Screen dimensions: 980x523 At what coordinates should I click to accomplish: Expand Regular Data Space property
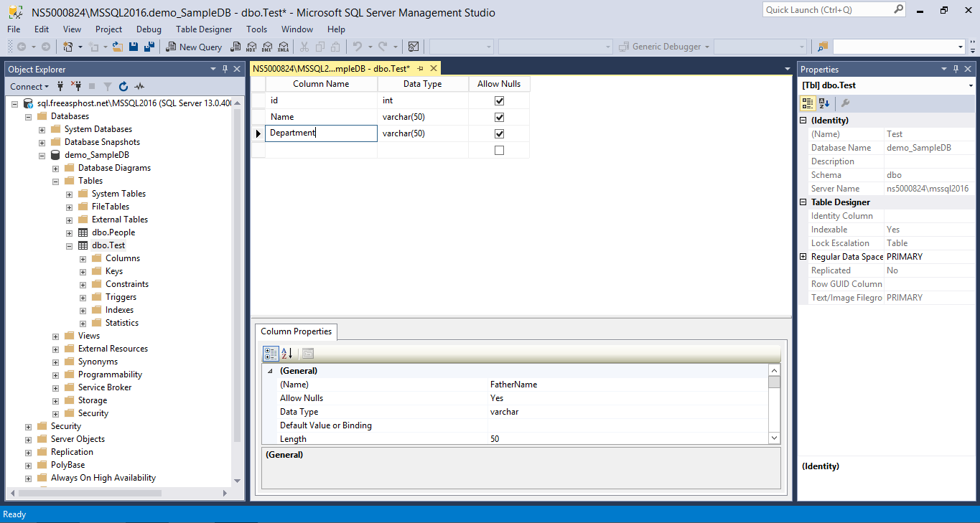pyautogui.click(x=803, y=257)
